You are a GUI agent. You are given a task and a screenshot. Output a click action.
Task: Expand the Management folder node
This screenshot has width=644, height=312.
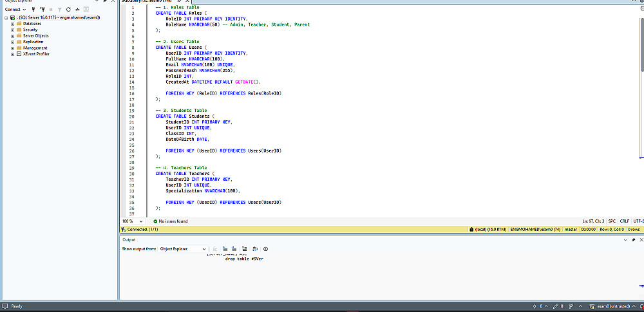tap(13, 48)
